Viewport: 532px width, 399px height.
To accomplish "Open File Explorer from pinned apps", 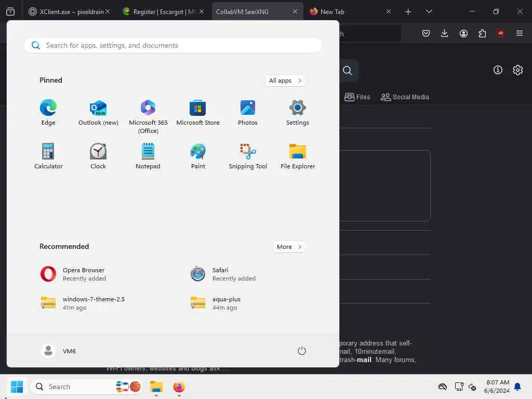I will pyautogui.click(x=298, y=156).
